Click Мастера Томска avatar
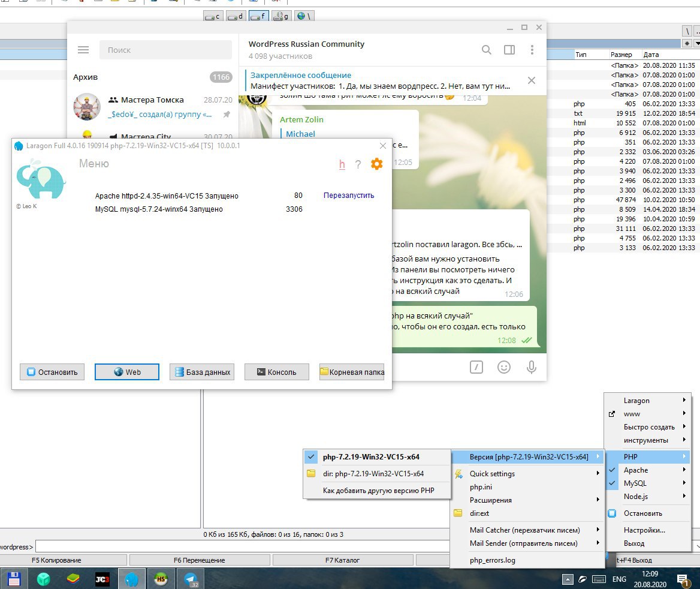 tap(87, 107)
